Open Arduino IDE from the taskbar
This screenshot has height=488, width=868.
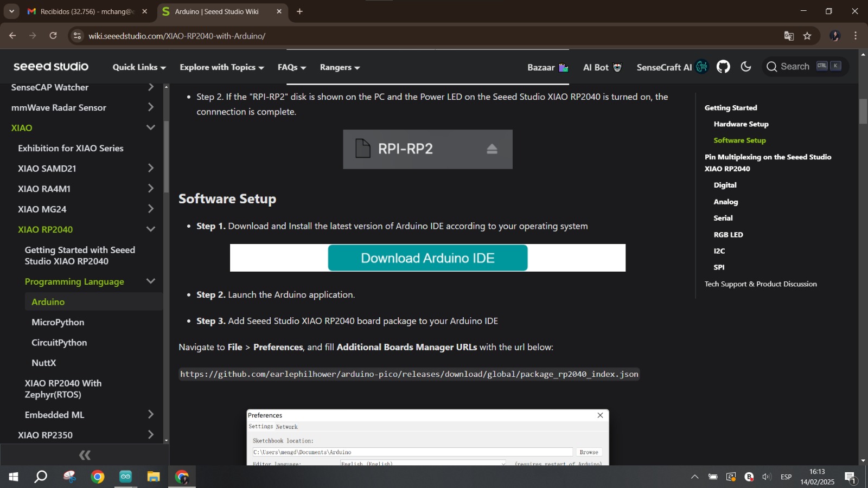[x=125, y=477]
